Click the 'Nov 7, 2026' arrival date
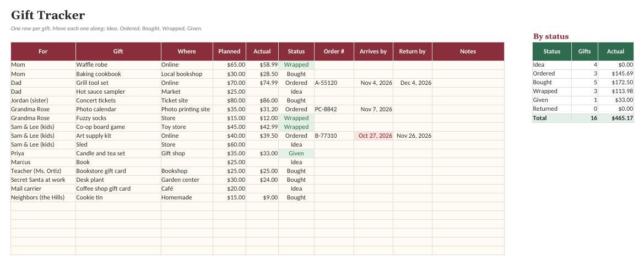 click(x=374, y=109)
